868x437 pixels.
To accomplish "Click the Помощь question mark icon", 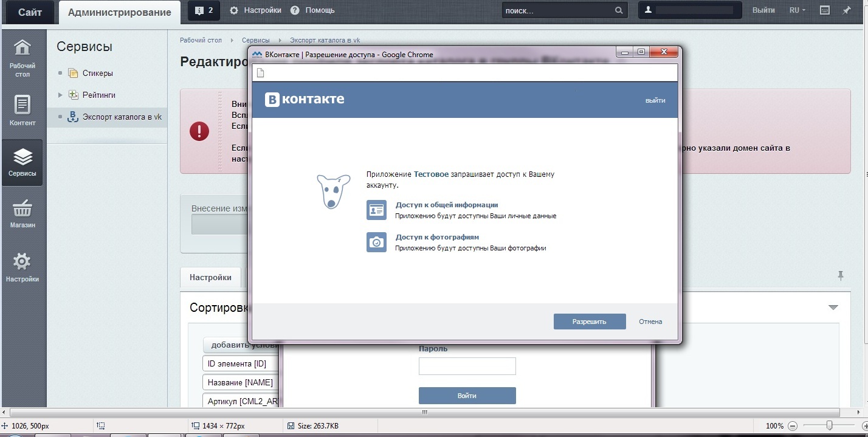I will (295, 10).
